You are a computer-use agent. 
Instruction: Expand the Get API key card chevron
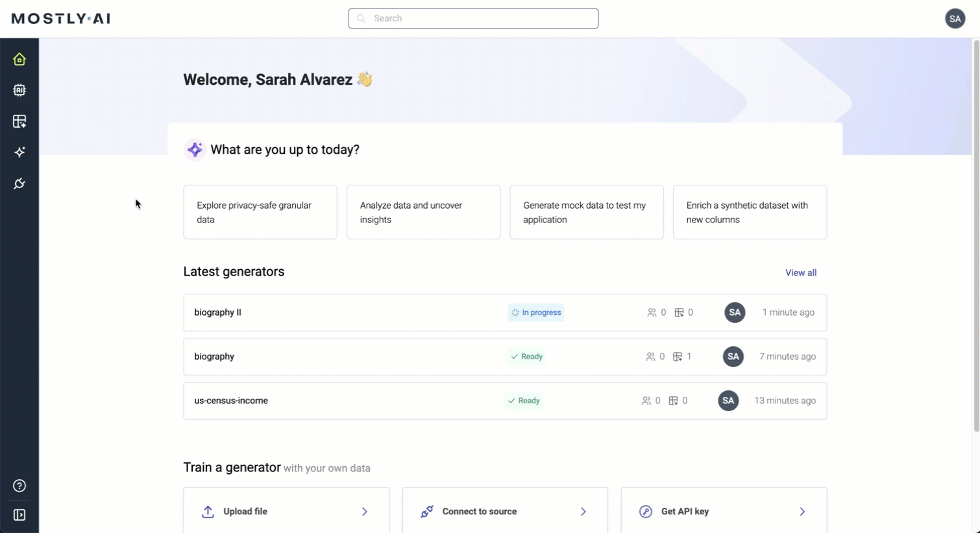pyautogui.click(x=802, y=512)
